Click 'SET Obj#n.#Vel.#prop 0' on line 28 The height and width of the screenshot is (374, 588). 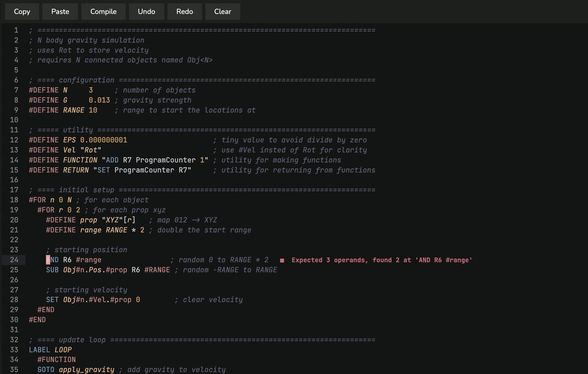[93, 300]
